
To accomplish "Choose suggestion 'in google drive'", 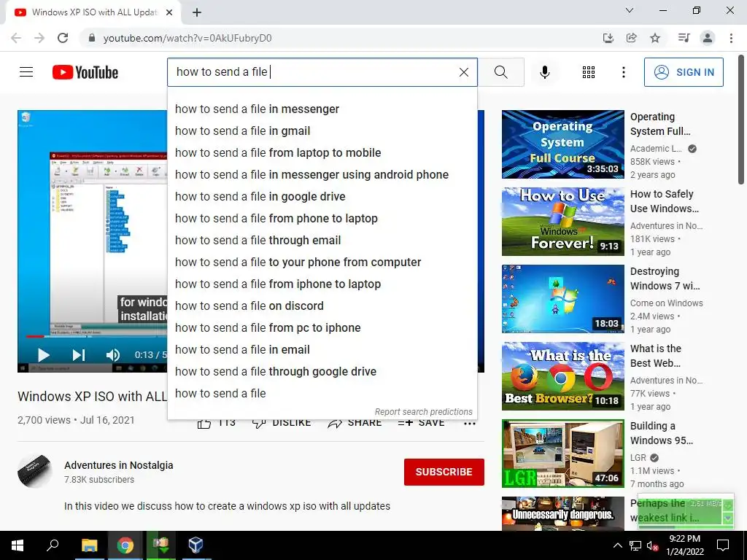I will point(322,197).
